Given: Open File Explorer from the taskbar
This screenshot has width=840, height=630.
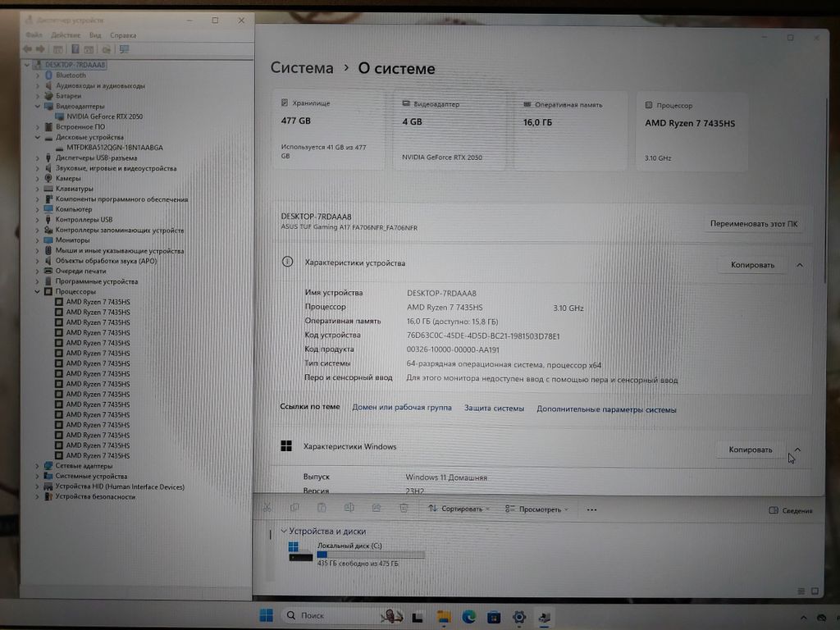Looking at the screenshot, I should pos(444,616).
